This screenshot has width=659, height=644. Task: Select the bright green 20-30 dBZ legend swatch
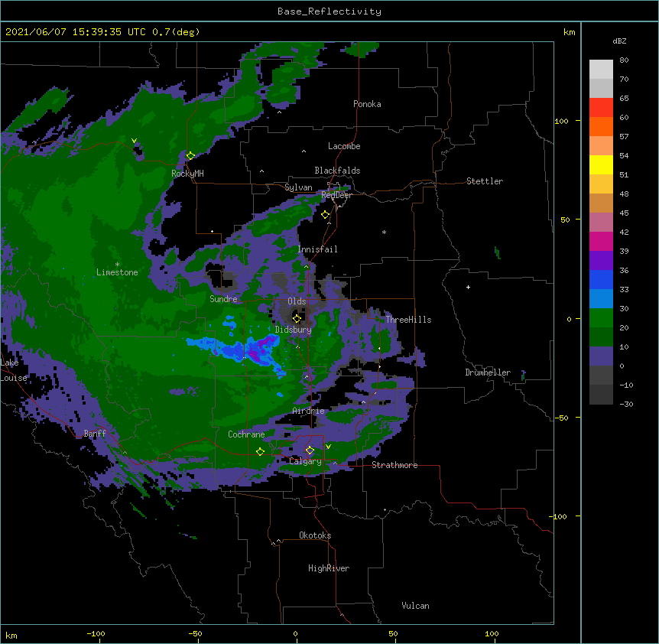coord(601,318)
